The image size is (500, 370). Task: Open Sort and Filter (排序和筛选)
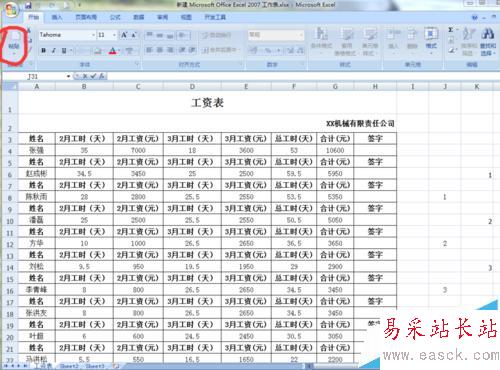point(468,42)
